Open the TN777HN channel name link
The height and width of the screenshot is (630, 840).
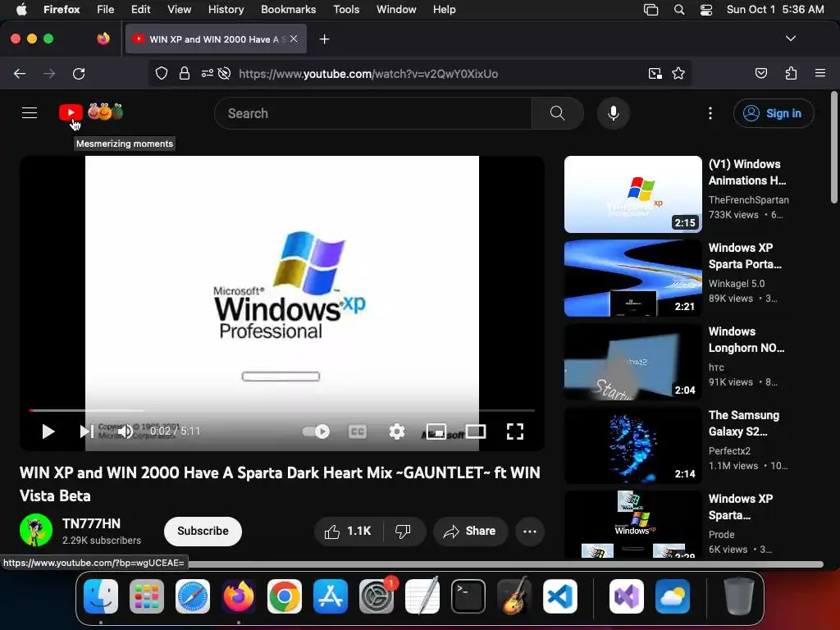pos(91,523)
